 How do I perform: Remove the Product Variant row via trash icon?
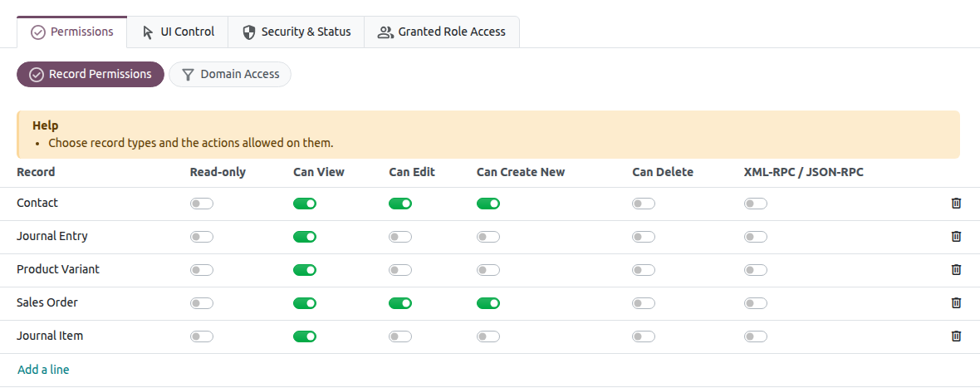pyautogui.click(x=956, y=270)
